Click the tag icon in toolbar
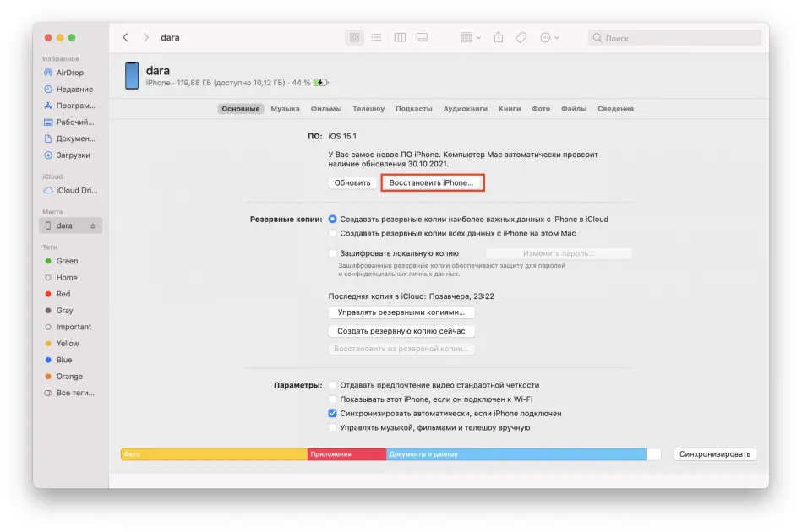This screenshot has width=802, height=532. (521, 37)
